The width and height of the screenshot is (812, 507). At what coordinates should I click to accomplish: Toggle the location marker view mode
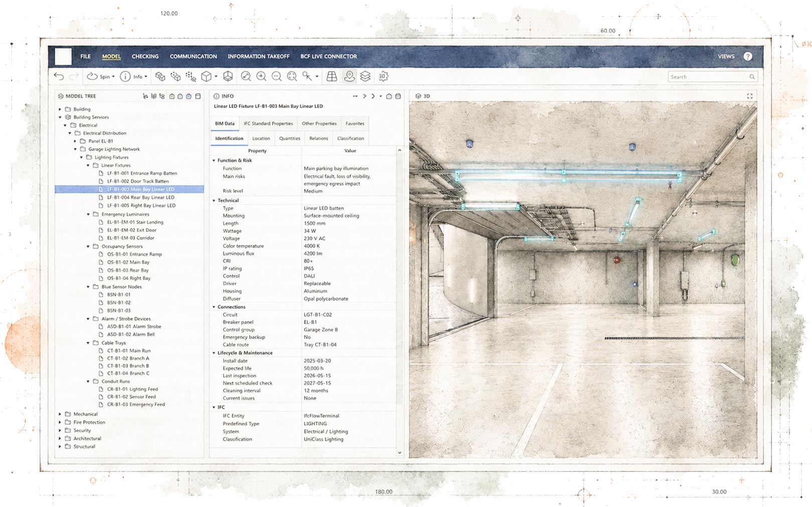[x=349, y=76]
